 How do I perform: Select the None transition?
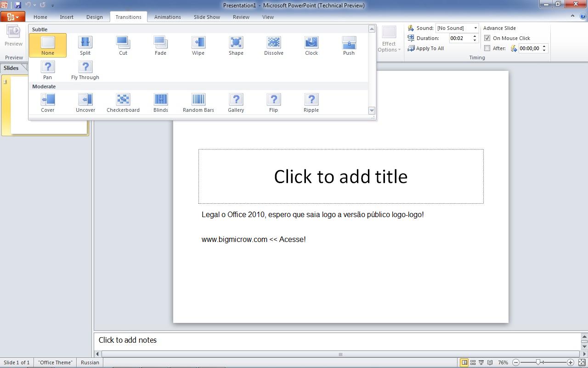click(48, 45)
